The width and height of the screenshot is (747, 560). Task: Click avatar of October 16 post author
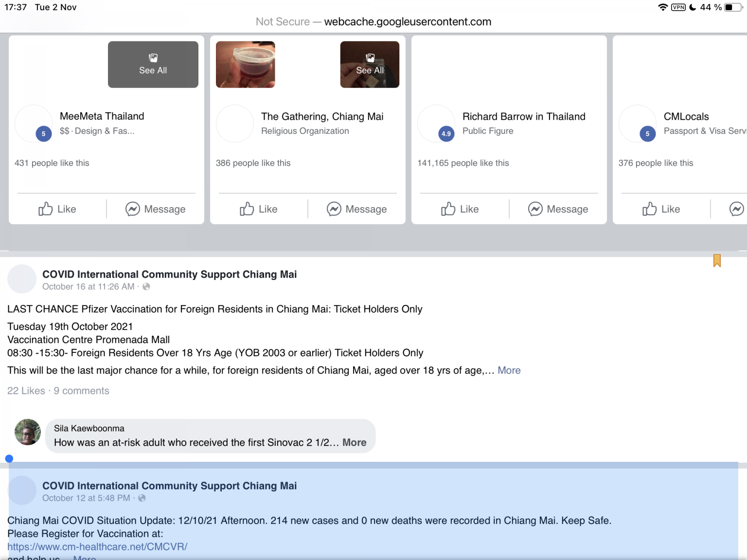pos(22,279)
